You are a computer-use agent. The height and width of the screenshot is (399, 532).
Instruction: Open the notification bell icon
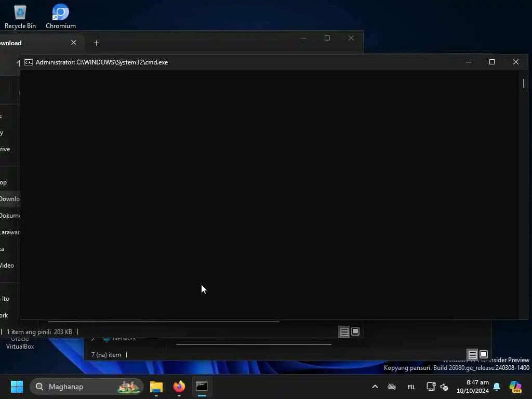(x=497, y=387)
